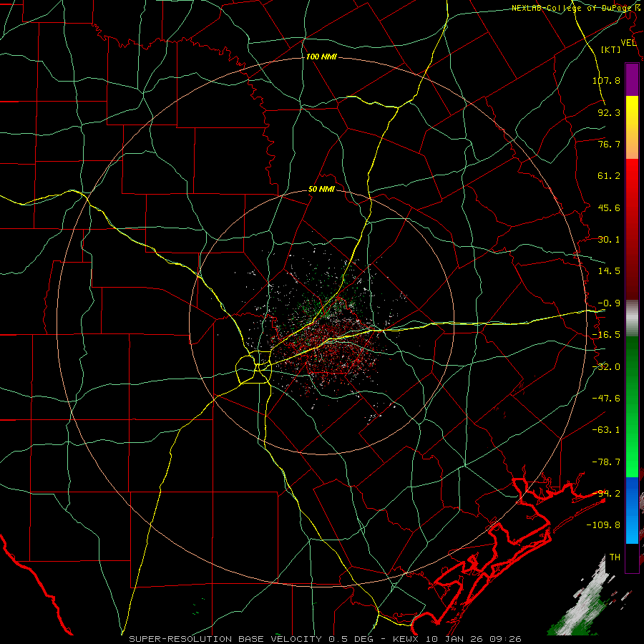Click the blue segment of velocity color bar
Screen dimensions: 644x644
coord(632,510)
